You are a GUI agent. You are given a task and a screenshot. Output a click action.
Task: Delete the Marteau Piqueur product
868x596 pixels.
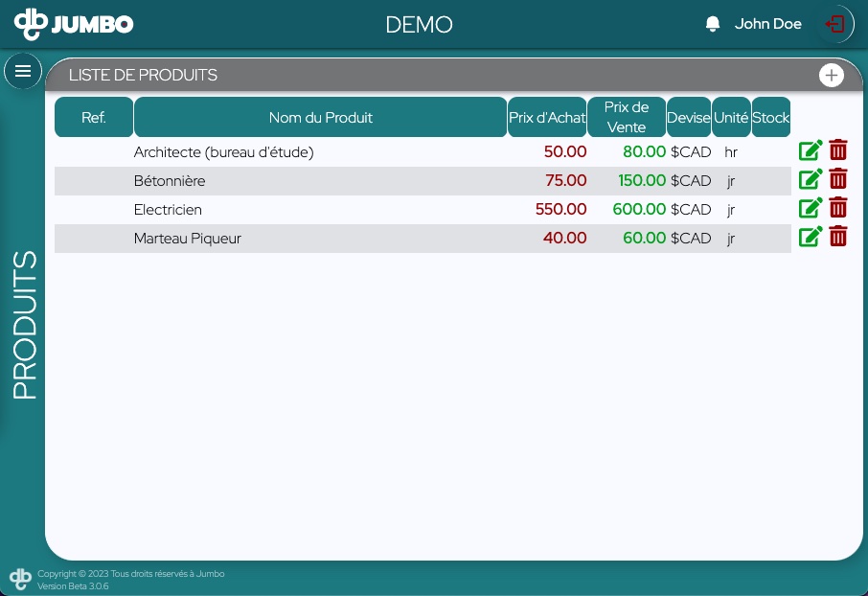pyautogui.click(x=838, y=237)
